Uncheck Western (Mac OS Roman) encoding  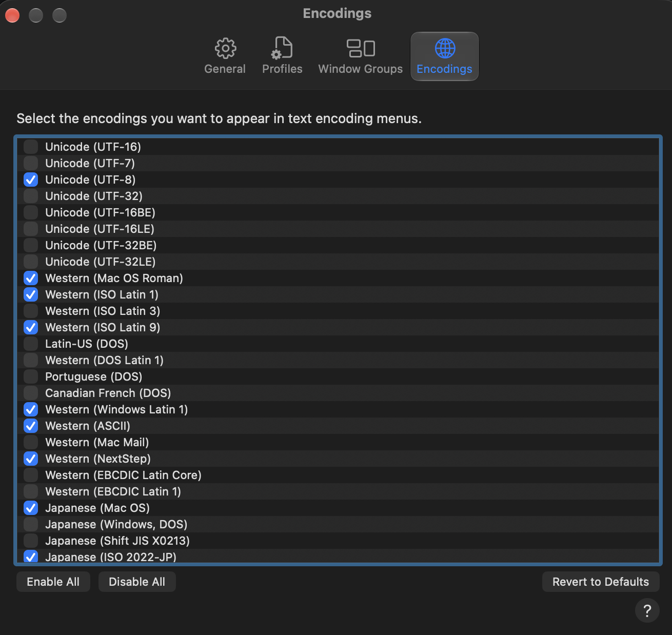click(31, 278)
